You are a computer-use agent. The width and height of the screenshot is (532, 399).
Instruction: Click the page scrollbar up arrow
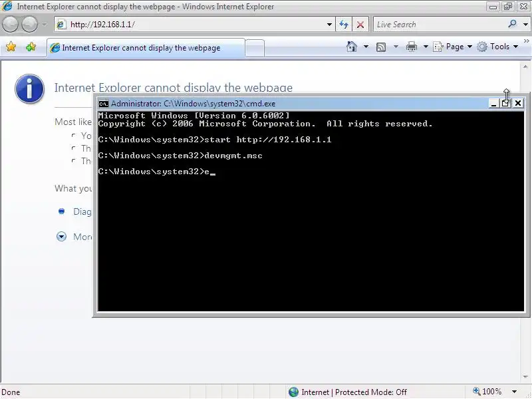click(525, 67)
